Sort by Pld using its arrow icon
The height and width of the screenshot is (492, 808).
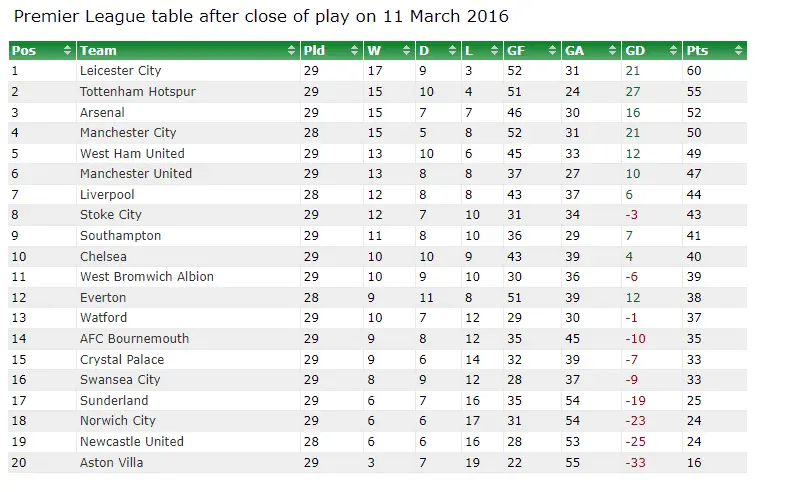pyautogui.click(x=353, y=51)
